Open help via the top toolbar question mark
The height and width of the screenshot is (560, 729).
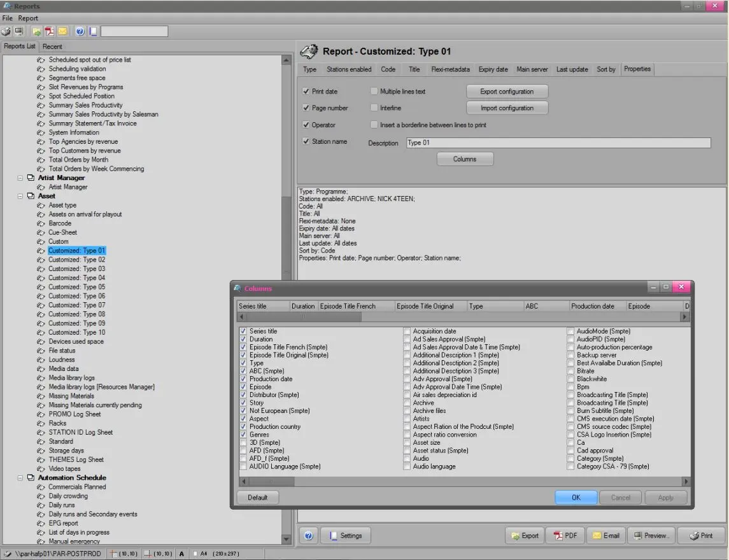click(x=80, y=31)
